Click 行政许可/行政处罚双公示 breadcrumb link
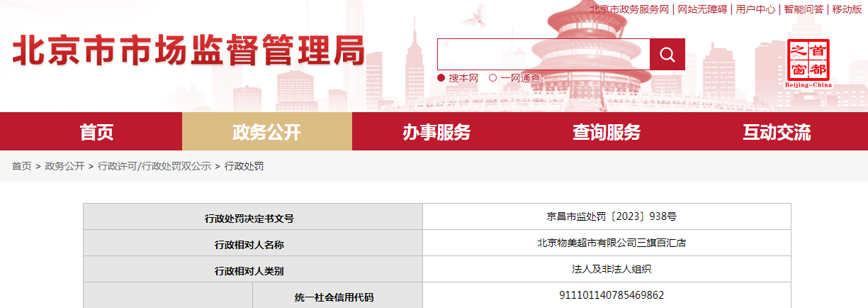This screenshot has height=308, width=868. point(154,166)
